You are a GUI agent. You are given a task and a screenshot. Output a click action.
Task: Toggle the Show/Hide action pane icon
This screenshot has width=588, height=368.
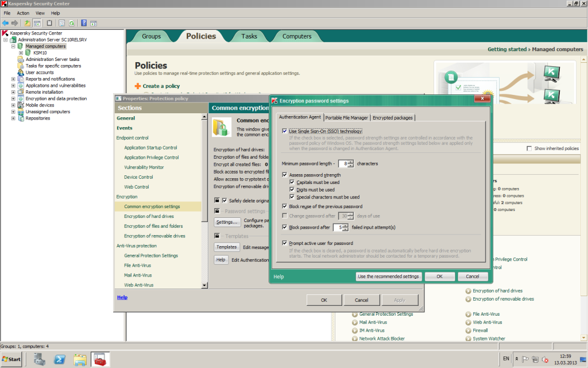(94, 23)
